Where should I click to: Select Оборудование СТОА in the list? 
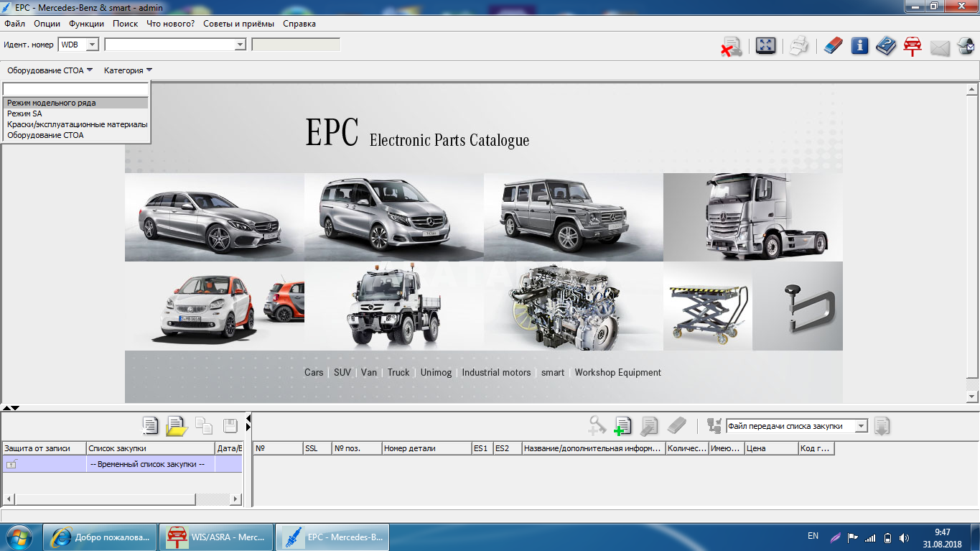click(x=75, y=135)
